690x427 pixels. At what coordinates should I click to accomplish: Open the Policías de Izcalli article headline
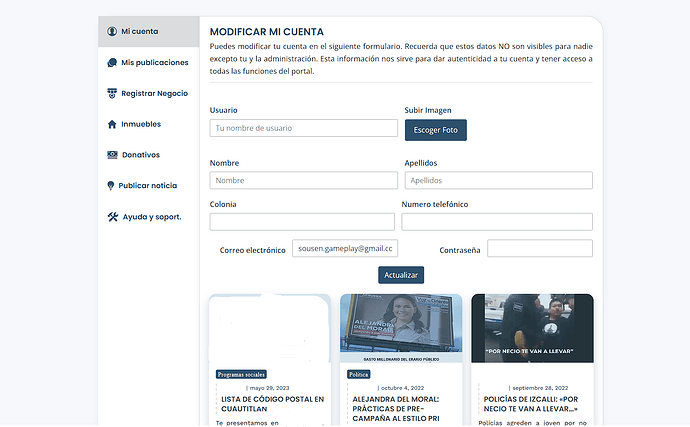532,403
